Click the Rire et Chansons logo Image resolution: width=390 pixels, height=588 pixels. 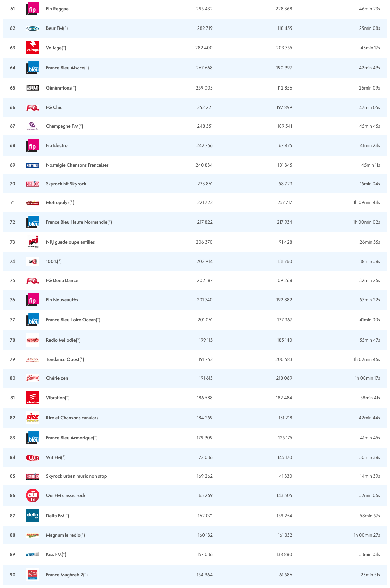[x=33, y=418]
